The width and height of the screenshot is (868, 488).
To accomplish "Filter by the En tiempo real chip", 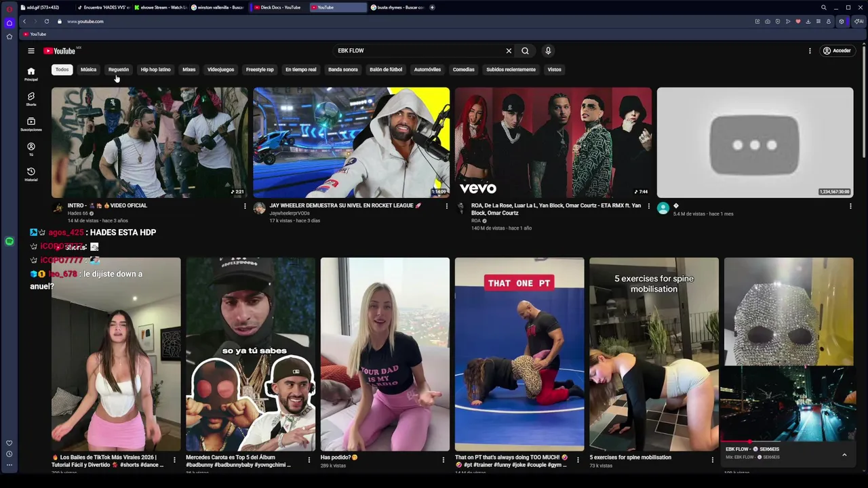I will pos(300,70).
